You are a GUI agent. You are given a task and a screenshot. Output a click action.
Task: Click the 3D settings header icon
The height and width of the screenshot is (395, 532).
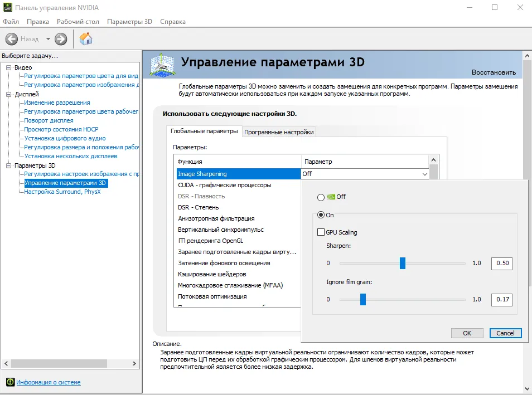coord(162,65)
